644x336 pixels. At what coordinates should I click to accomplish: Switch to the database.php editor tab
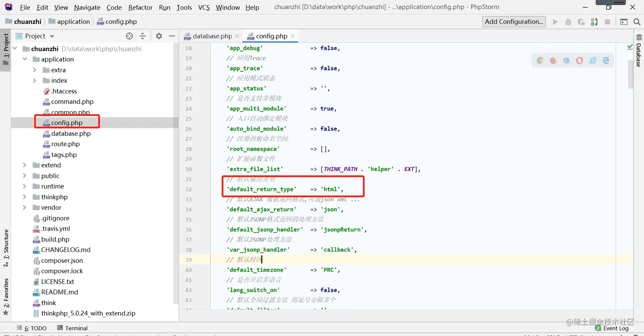pyautogui.click(x=212, y=36)
